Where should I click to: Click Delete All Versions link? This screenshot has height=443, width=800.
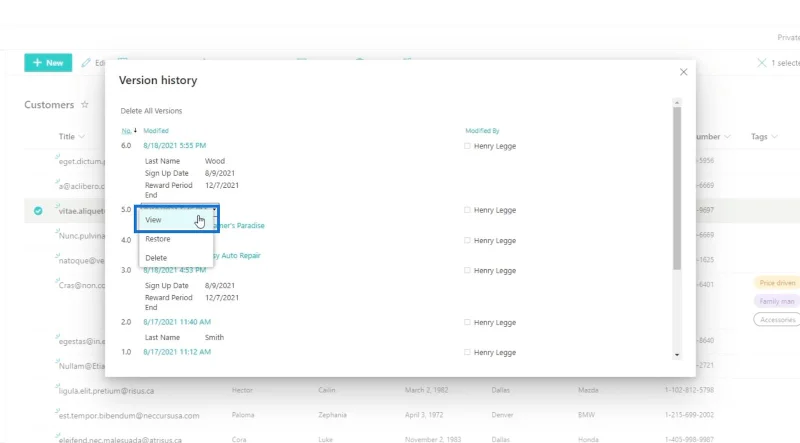point(151,111)
